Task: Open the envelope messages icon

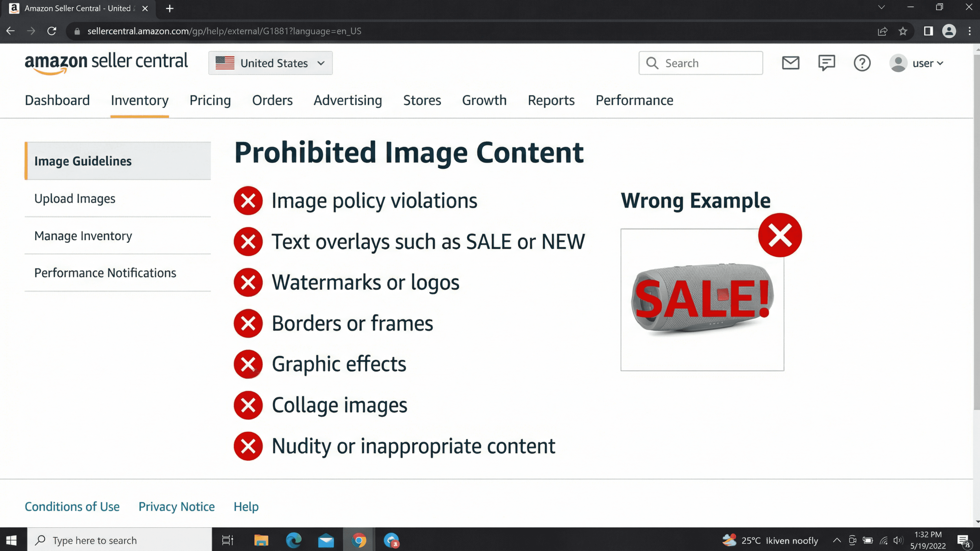Action: [x=791, y=63]
